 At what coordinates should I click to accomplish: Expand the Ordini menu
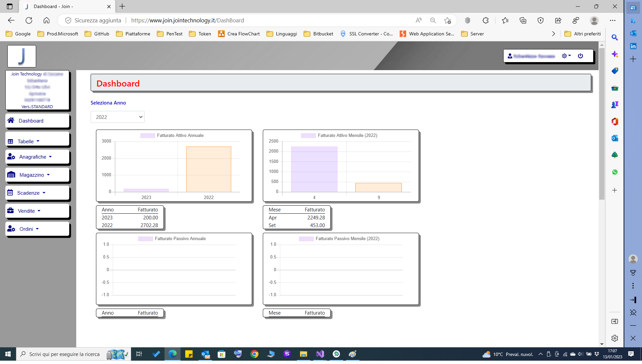point(37,229)
